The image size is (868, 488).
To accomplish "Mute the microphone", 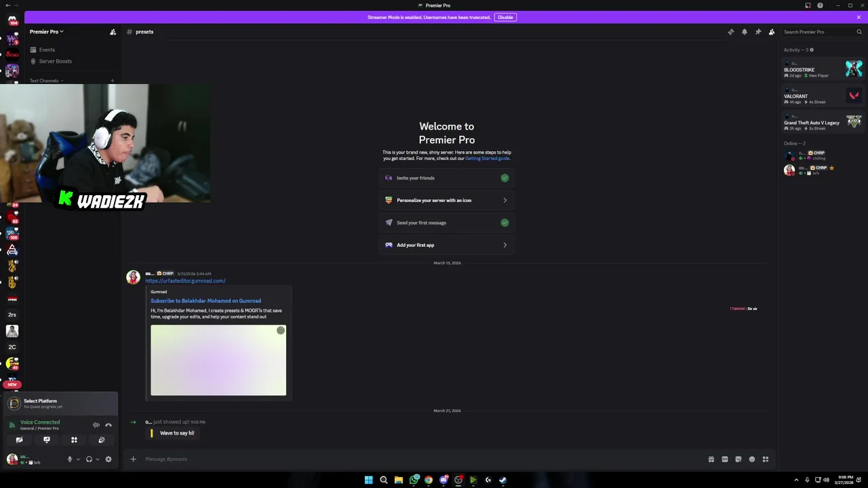I will tap(69, 460).
